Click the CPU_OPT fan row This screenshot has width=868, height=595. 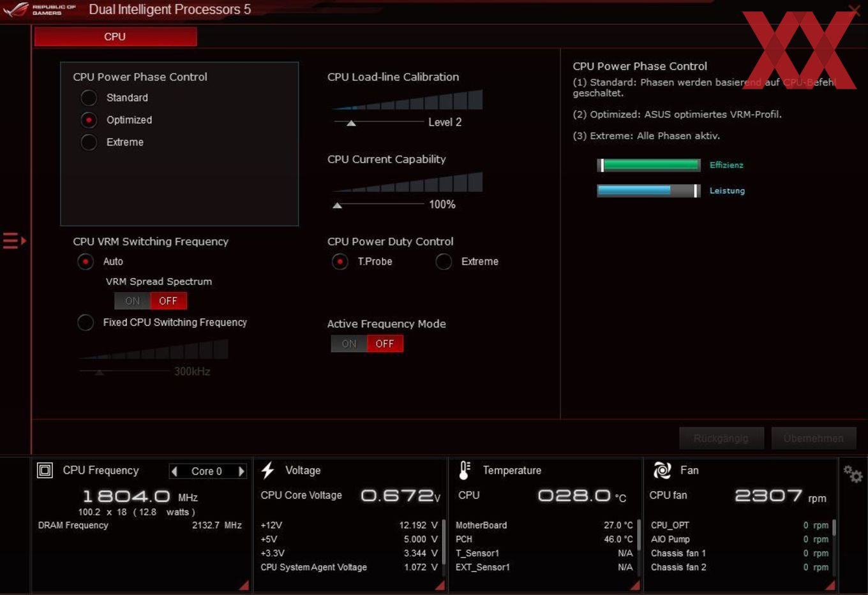(740, 525)
